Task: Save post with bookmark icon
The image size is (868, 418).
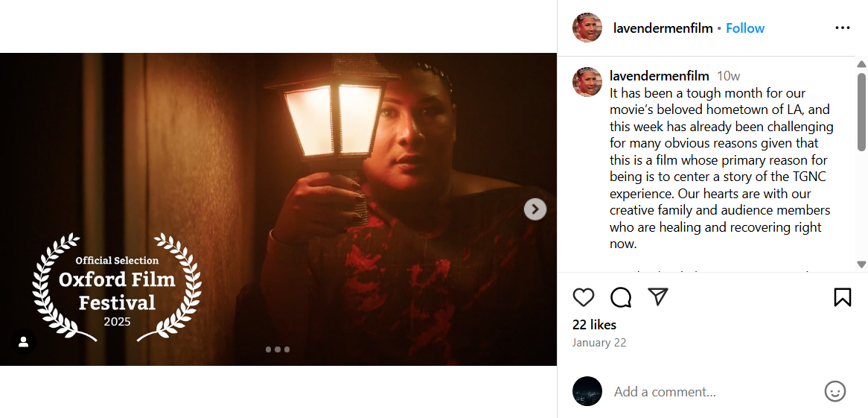Action: click(x=842, y=297)
